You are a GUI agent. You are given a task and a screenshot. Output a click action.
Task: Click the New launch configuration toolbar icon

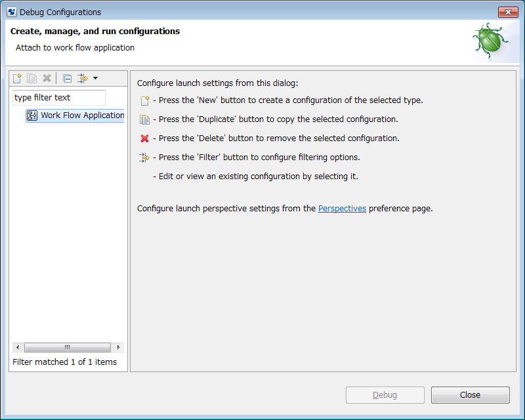click(x=17, y=78)
